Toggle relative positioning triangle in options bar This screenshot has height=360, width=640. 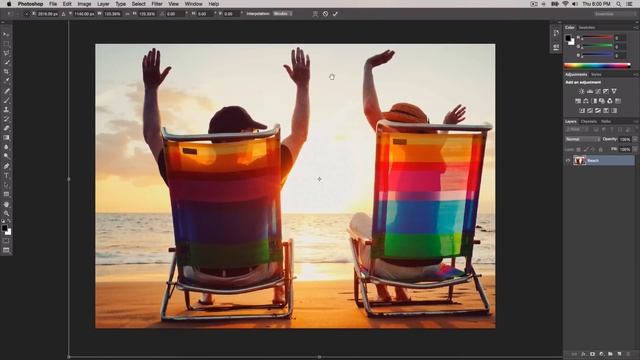pyautogui.click(x=63, y=14)
